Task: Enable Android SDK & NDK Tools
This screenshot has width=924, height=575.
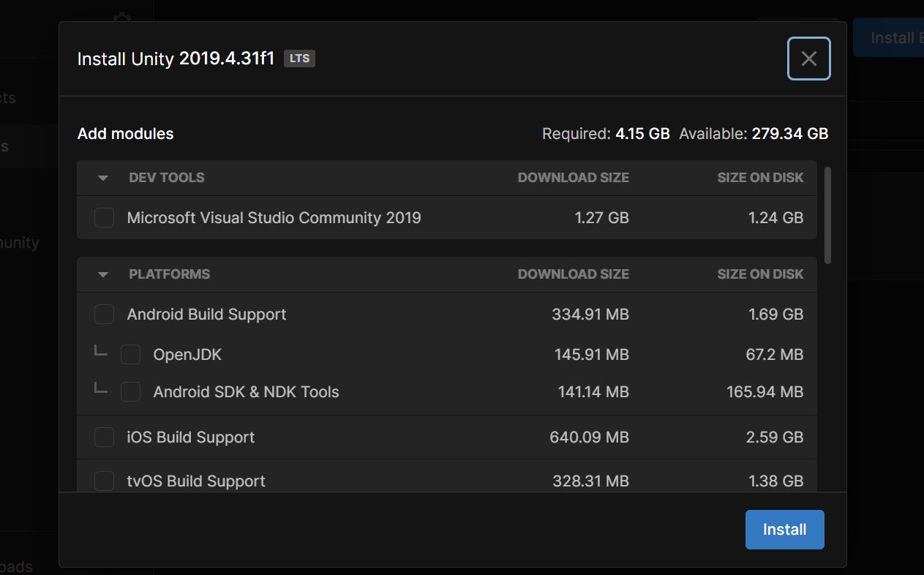Action: pyautogui.click(x=130, y=391)
